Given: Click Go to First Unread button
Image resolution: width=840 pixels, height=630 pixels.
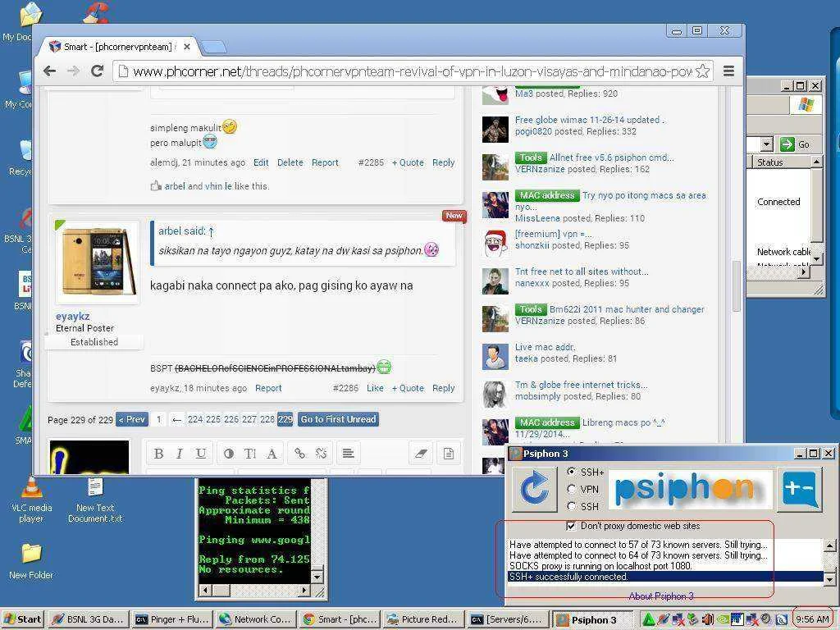Looking at the screenshot, I should pos(338,419).
